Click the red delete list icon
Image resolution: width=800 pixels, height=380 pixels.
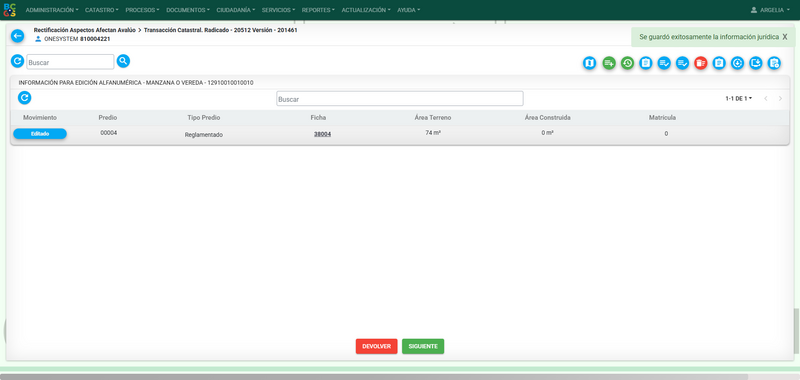(701, 63)
